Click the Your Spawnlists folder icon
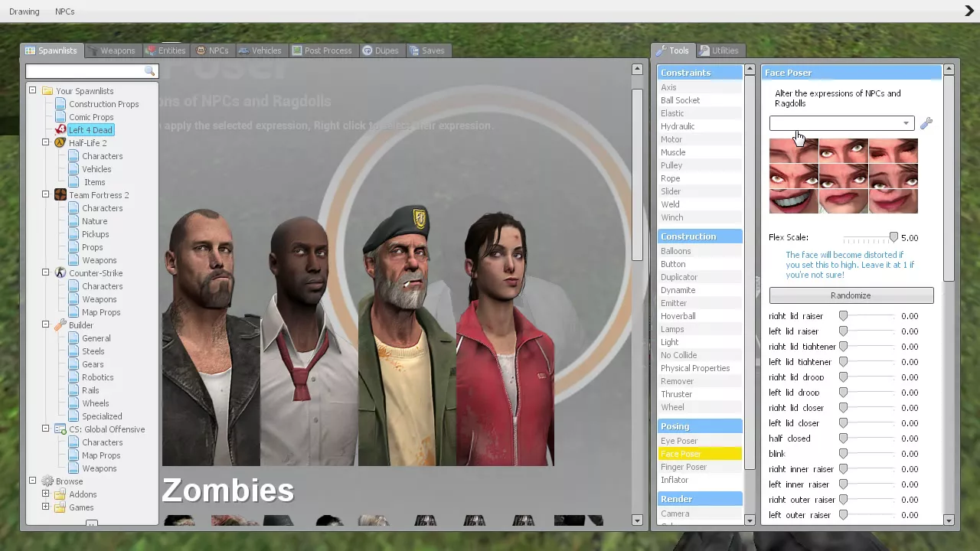 pos(47,91)
